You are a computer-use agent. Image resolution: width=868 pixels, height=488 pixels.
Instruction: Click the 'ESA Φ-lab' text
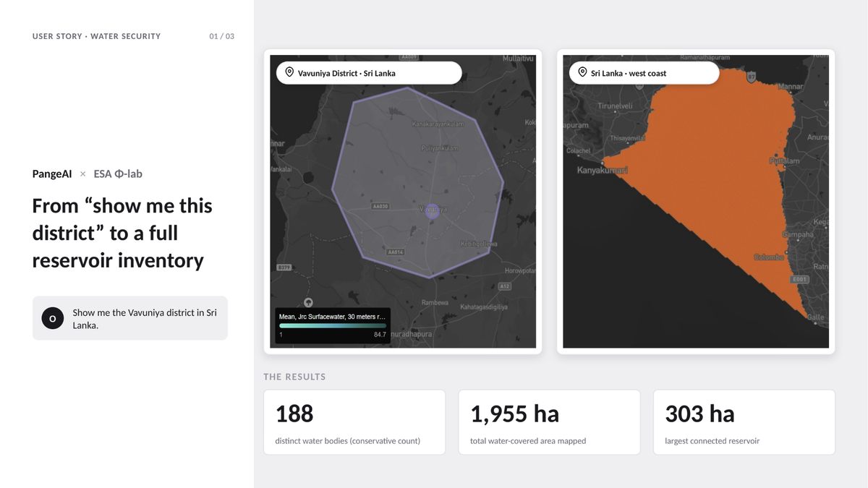point(118,174)
